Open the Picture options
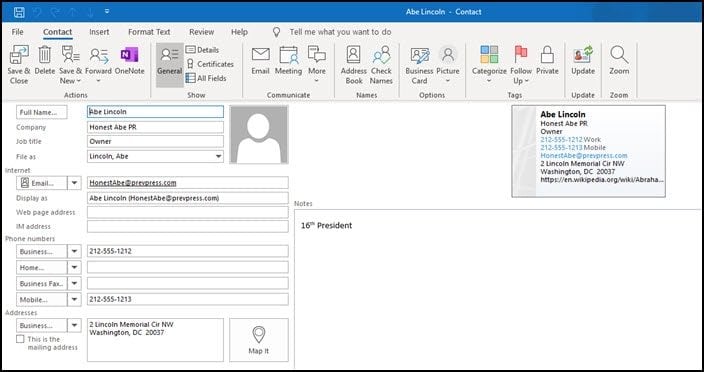704x372 pixels. [448, 65]
